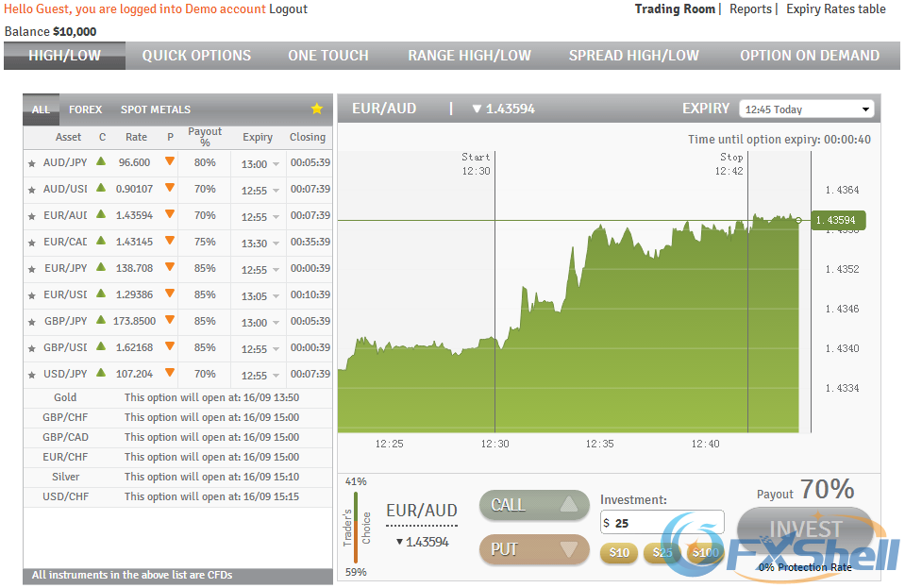Toggle favorite star for AUD/JPY row
Screen dimensions: 905x588
pos(31,163)
